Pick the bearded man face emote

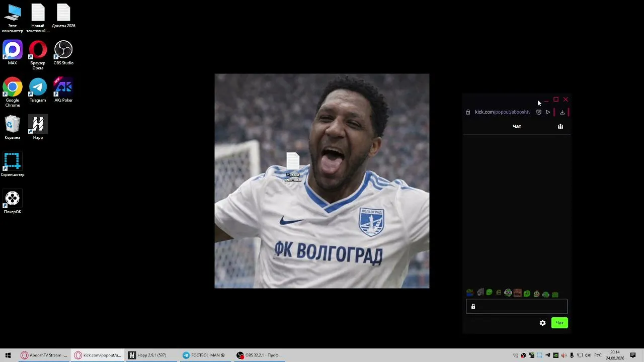(x=517, y=293)
